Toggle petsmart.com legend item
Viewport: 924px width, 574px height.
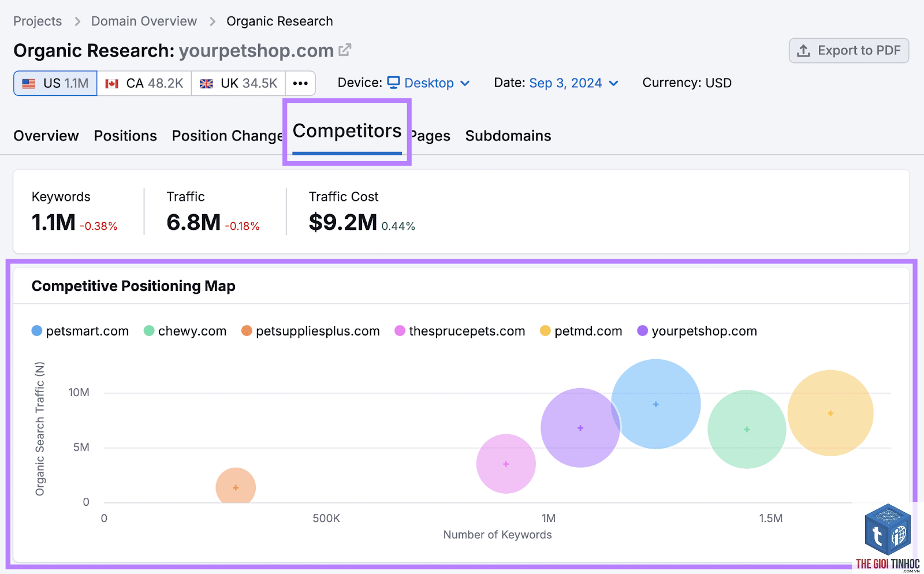(80, 331)
